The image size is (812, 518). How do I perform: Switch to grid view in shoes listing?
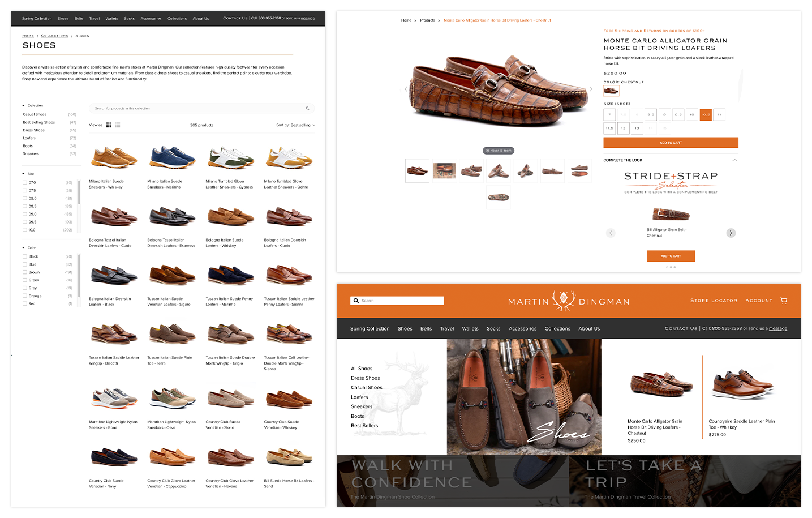109,125
